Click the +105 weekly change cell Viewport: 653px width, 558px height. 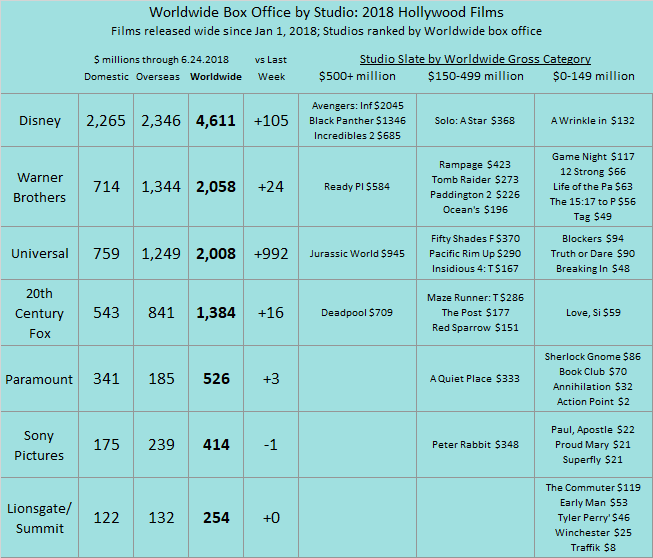[271, 120]
